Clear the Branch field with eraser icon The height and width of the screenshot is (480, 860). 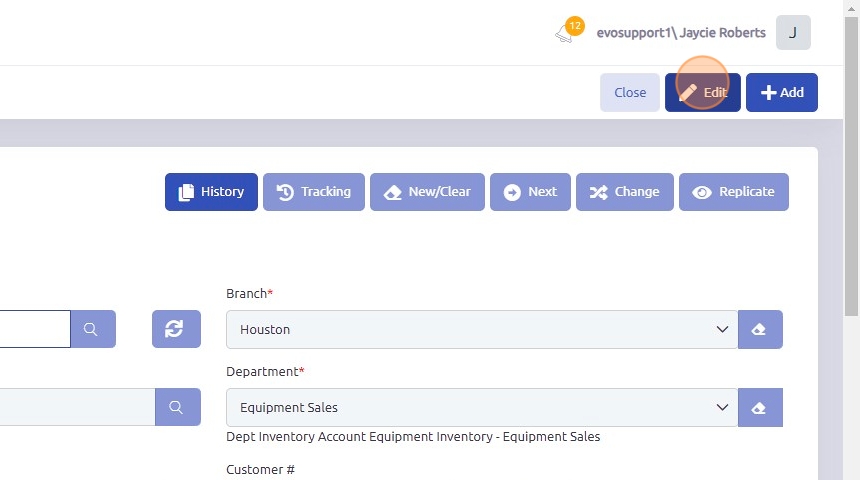tap(760, 329)
